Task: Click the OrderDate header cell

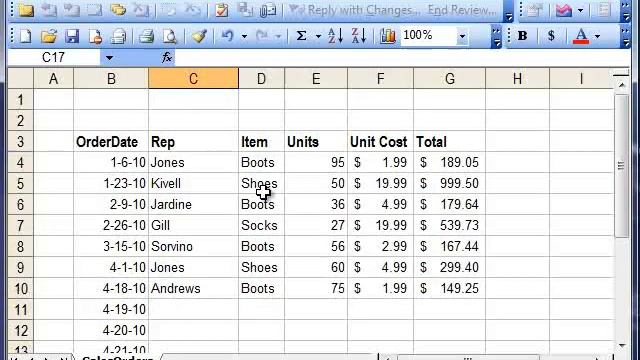Action: coord(111,142)
